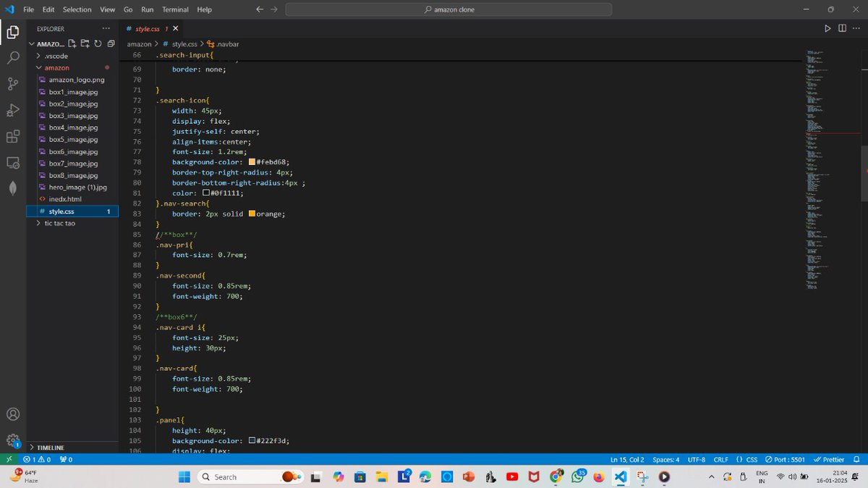The height and width of the screenshot is (488, 868).
Task: Show hidden system tray icons chevron
Action: click(711, 476)
